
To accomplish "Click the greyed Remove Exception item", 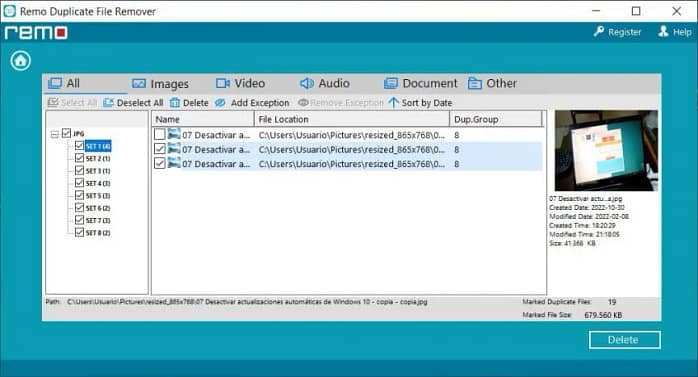I will 341,103.
